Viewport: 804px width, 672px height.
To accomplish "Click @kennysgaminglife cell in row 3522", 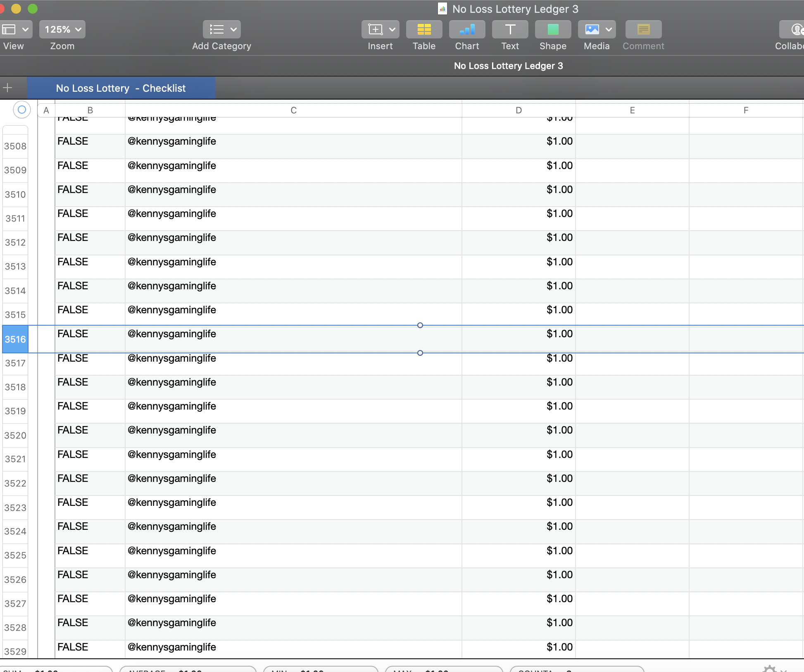I will point(293,484).
